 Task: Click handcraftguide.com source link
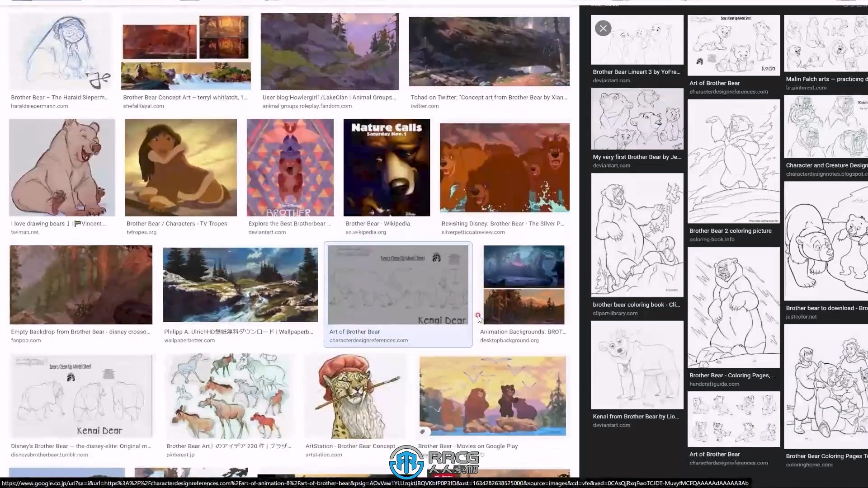714,384
